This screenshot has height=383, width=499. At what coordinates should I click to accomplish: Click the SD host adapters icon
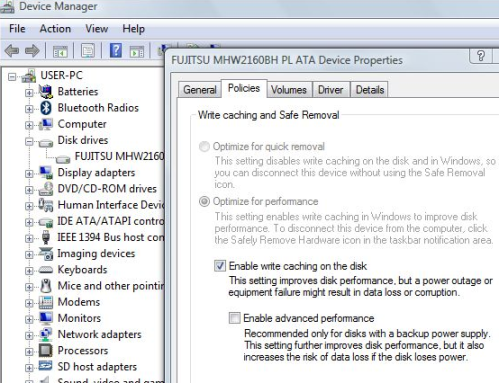(46, 366)
